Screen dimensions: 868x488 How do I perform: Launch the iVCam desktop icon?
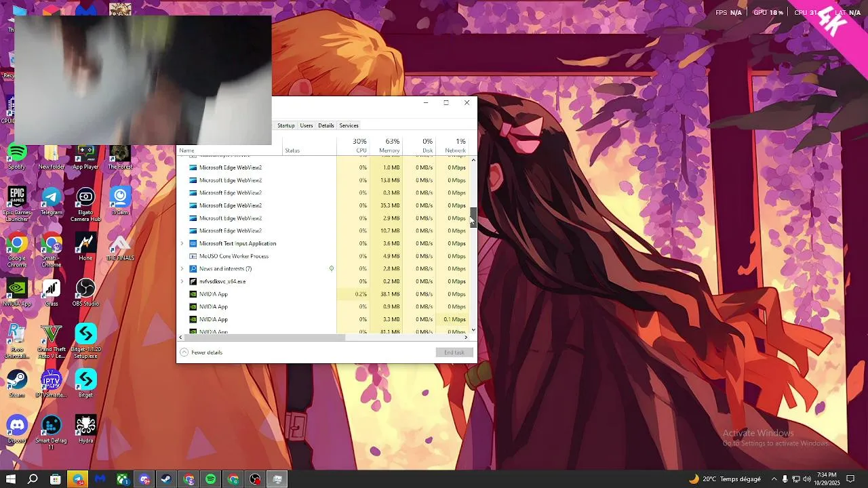(120, 202)
